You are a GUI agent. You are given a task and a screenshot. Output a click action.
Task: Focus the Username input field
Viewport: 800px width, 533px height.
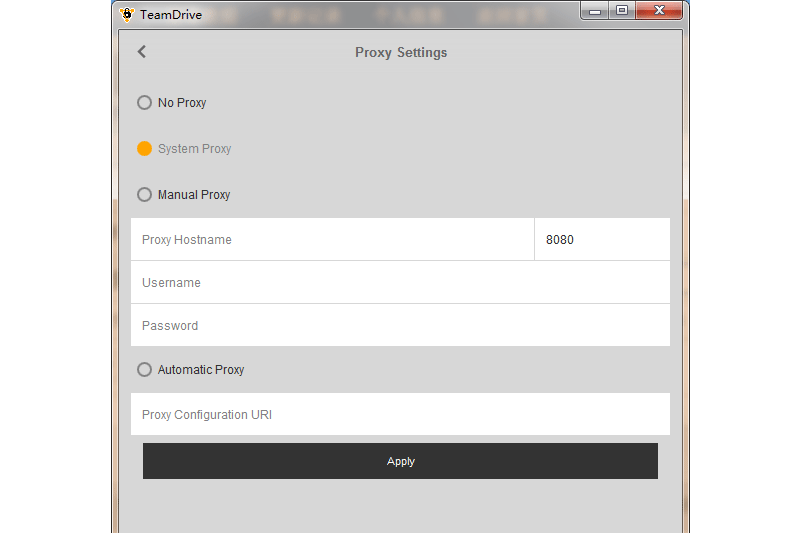401,283
